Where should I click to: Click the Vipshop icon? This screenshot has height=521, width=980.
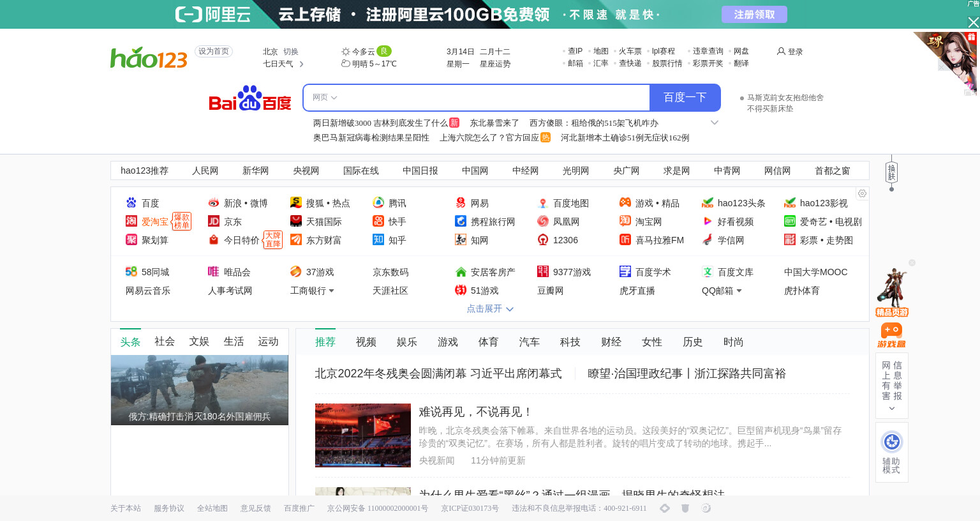pos(213,271)
